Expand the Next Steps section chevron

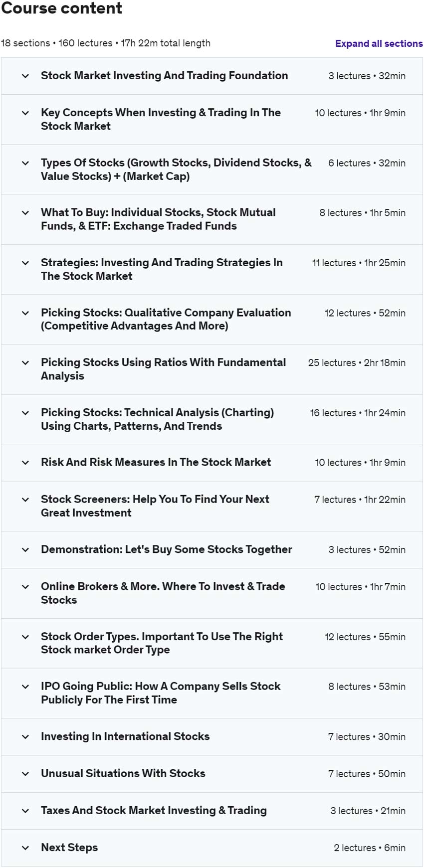[25, 848]
